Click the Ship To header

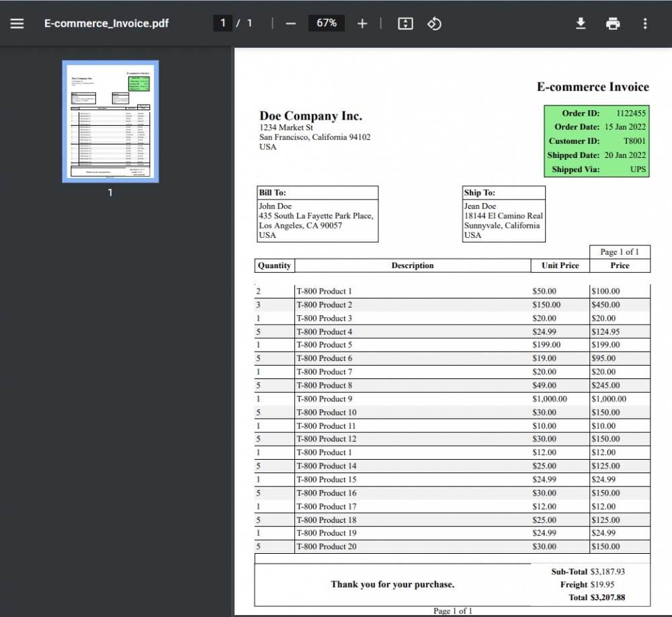point(479,193)
